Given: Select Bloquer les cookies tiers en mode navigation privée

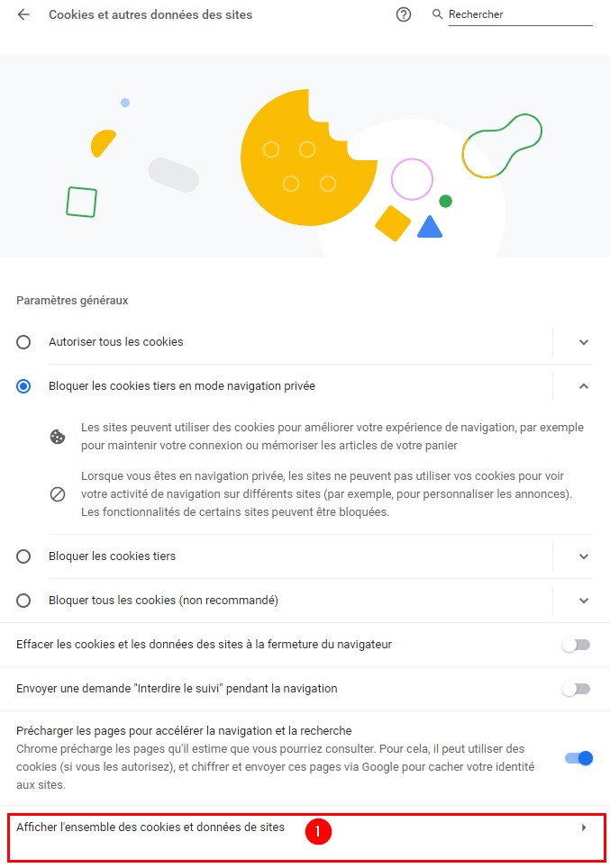Looking at the screenshot, I should (23, 386).
